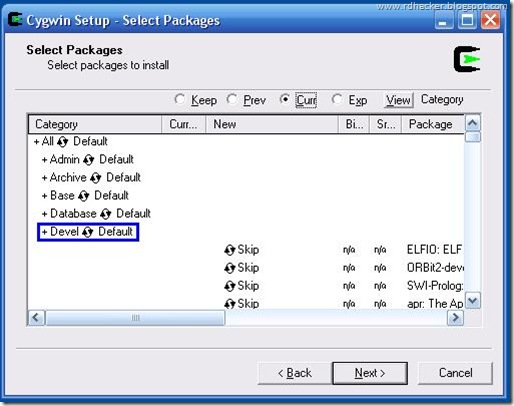Image resolution: width=514 pixels, height=406 pixels.
Task: Select the Exp radio button
Action: tap(337, 99)
